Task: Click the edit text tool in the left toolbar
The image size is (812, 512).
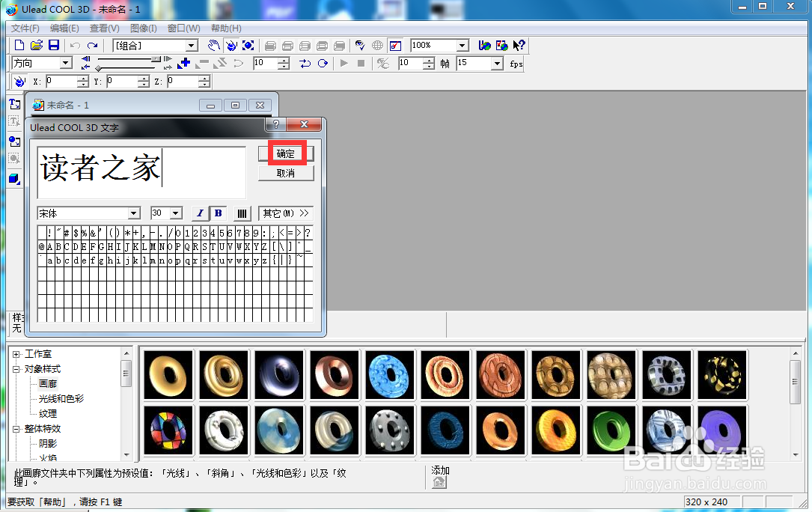Action: coord(14,122)
